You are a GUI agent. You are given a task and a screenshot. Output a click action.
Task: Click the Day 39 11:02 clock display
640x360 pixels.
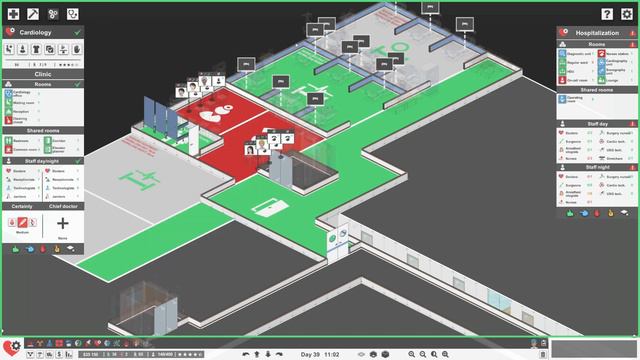(320, 354)
